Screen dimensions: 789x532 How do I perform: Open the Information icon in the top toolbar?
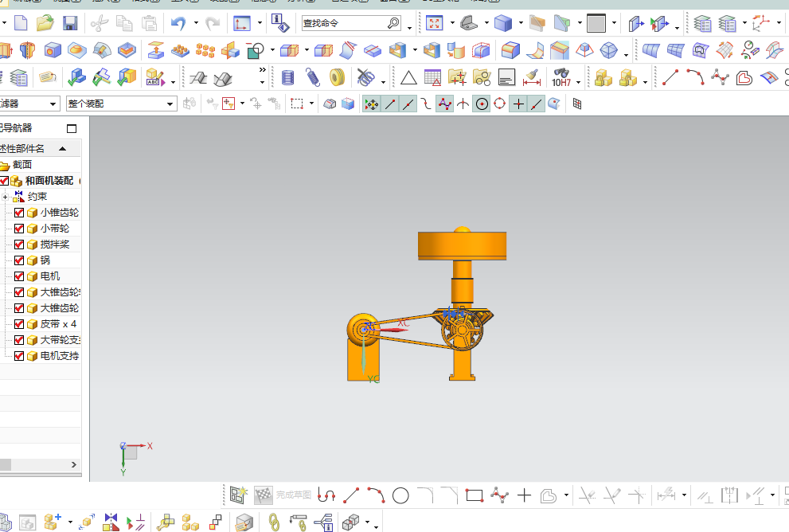point(280,23)
